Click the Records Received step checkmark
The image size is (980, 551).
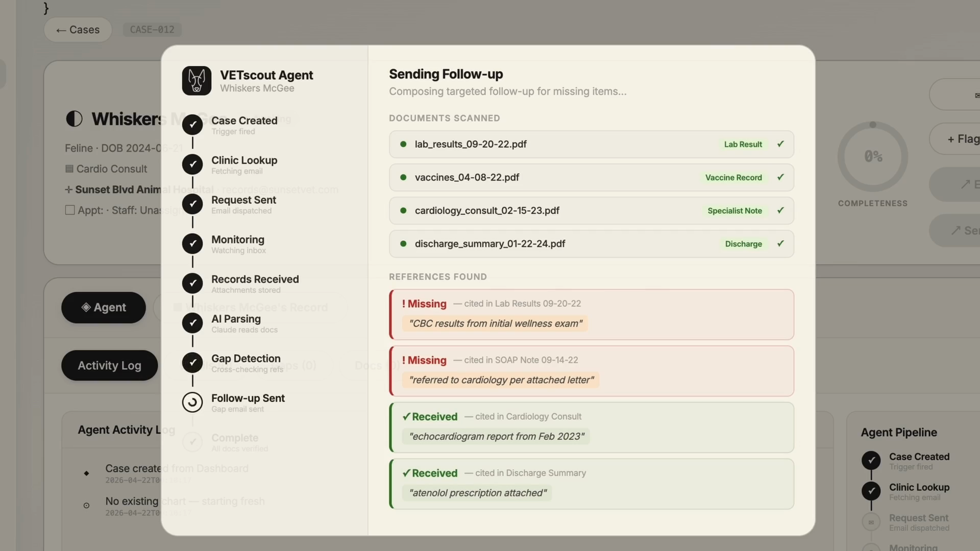click(192, 283)
